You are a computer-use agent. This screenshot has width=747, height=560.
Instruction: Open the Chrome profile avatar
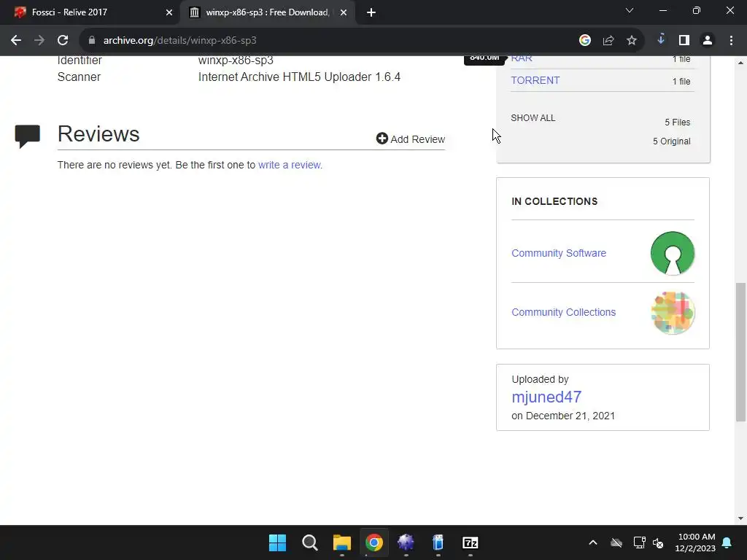[708, 41]
